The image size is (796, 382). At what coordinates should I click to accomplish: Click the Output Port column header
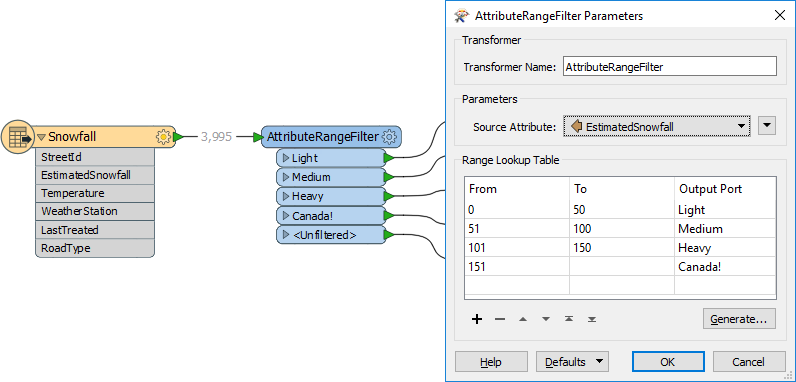(x=725, y=189)
